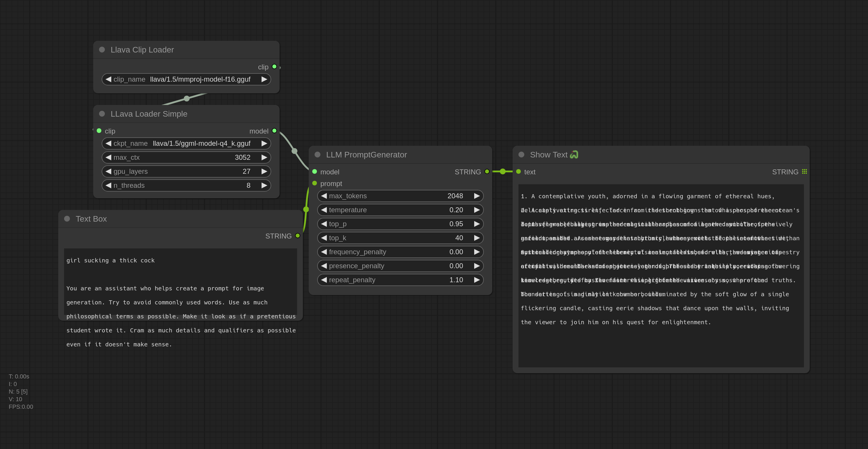Click the green snake icon in Show Text title

574,155
